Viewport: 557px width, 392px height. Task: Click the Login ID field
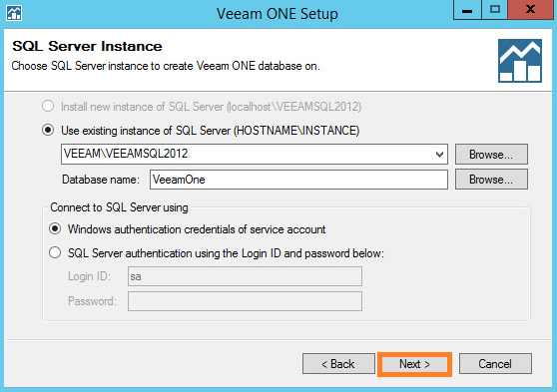pos(245,276)
